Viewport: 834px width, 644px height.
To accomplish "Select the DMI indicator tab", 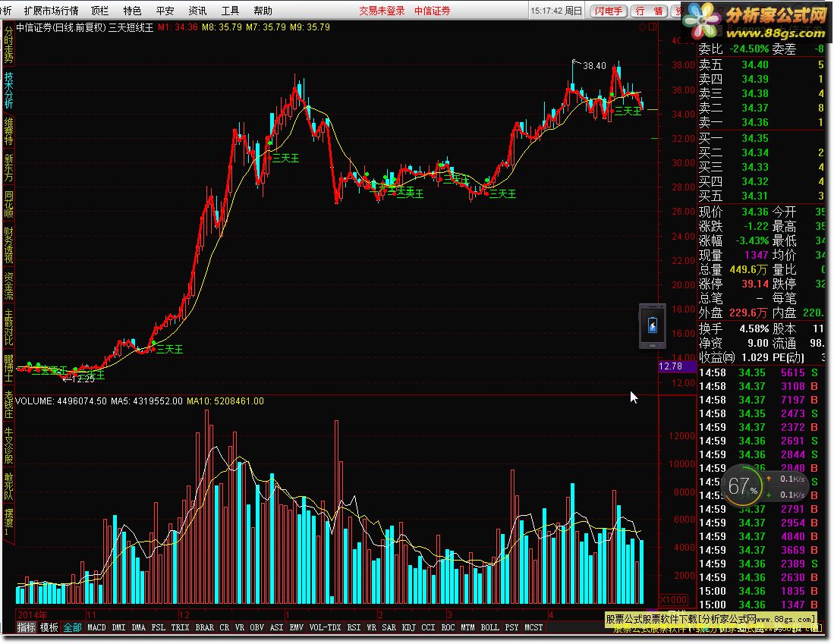I will [x=118, y=627].
